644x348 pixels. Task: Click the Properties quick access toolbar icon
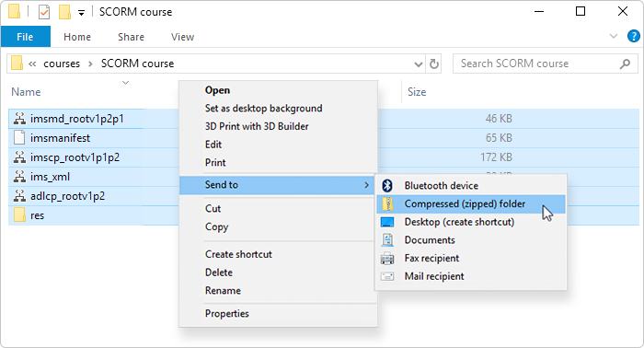click(x=44, y=12)
